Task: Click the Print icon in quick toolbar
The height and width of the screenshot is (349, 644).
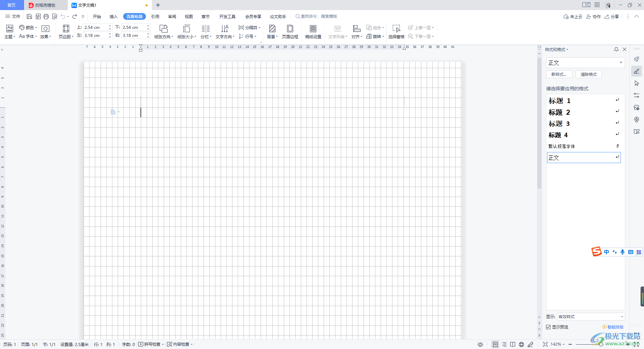Action: (x=46, y=16)
